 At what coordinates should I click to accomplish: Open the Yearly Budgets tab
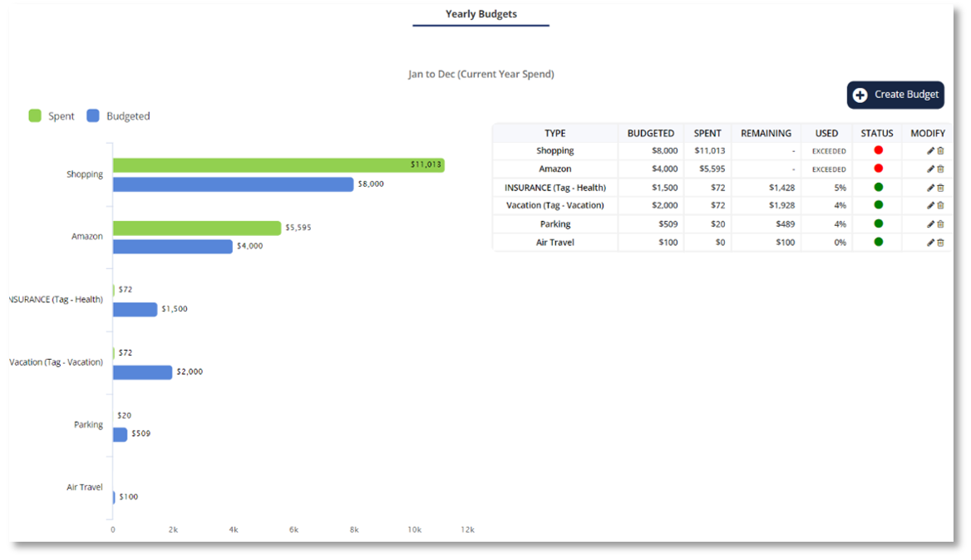coord(481,14)
